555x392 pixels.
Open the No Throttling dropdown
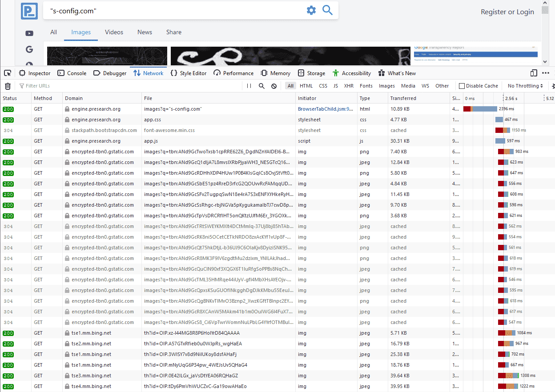point(525,86)
